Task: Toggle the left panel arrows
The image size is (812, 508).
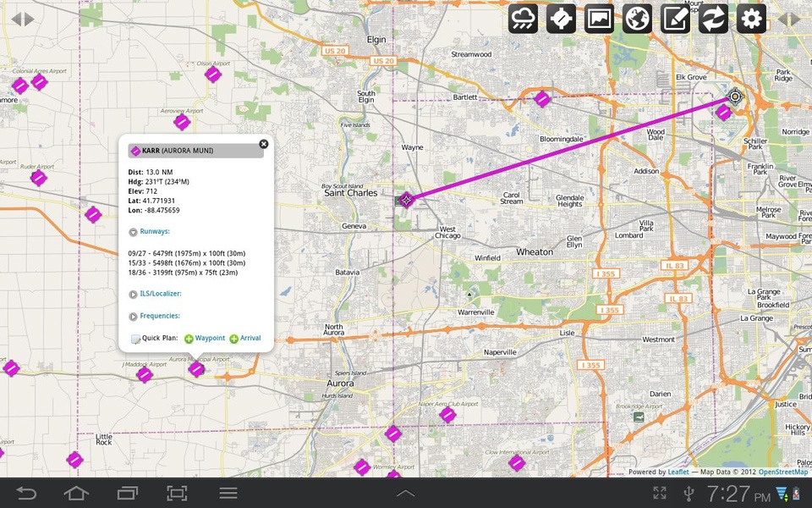Action: click(23, 19)
